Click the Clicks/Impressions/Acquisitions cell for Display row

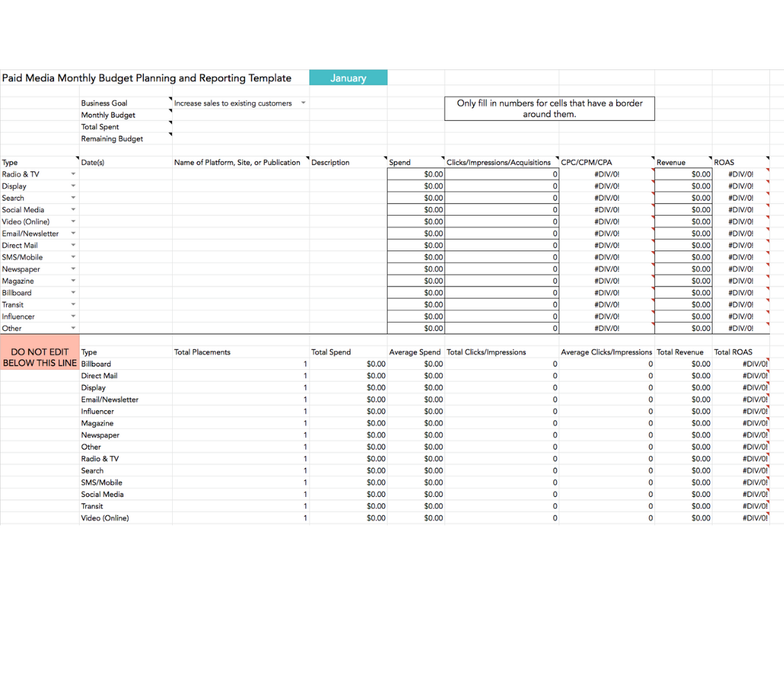click(502, 186)
